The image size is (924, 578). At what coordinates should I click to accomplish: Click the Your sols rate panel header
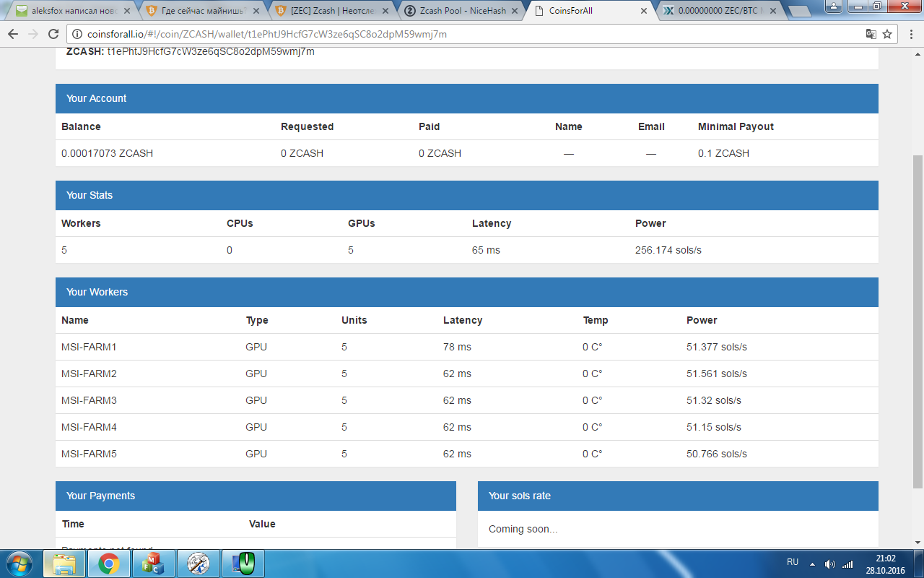pos(678,496)
